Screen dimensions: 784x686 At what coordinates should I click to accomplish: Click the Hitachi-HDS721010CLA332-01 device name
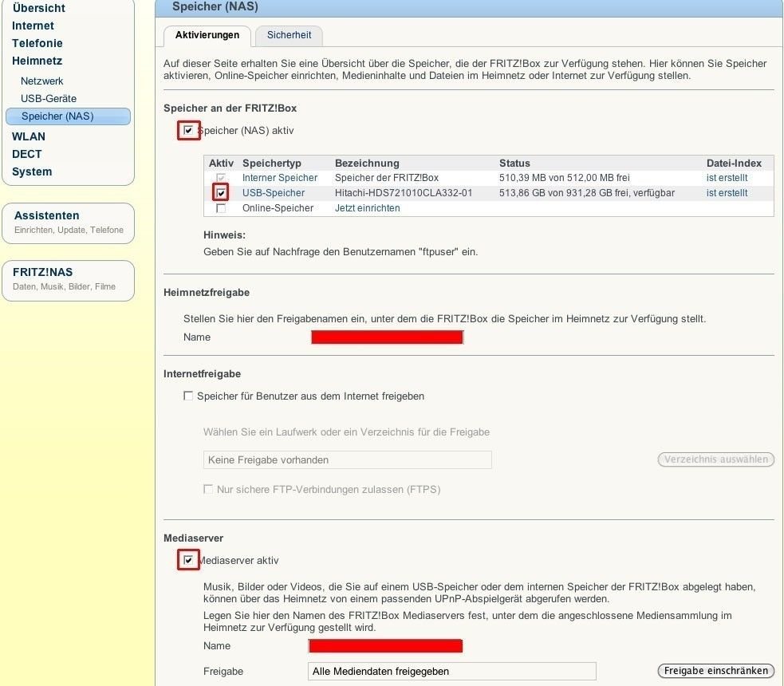(404, 193)
